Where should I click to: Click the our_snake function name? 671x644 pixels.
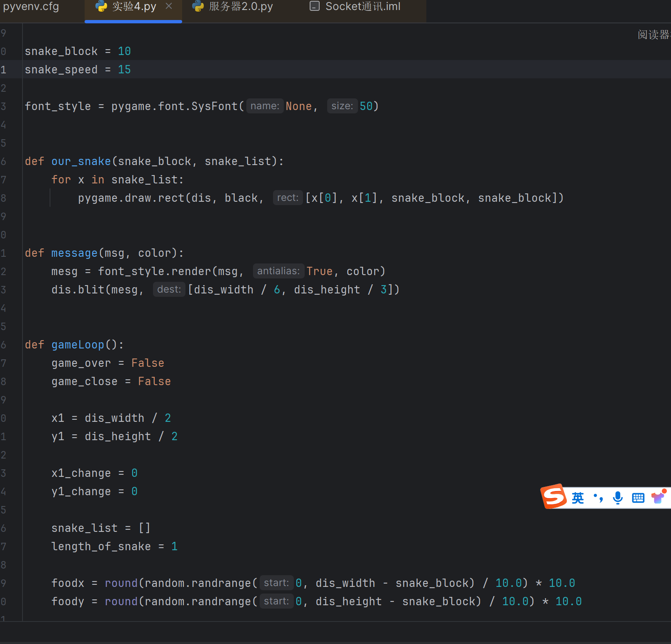pyautogui.click(x=81, y=161)
